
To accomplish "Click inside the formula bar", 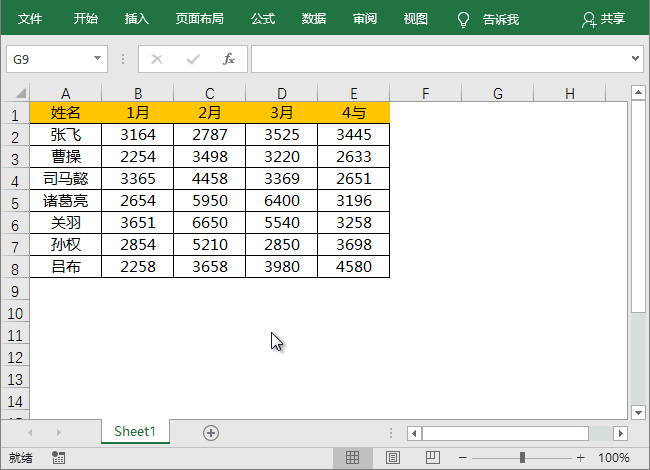I will point(439,59).
